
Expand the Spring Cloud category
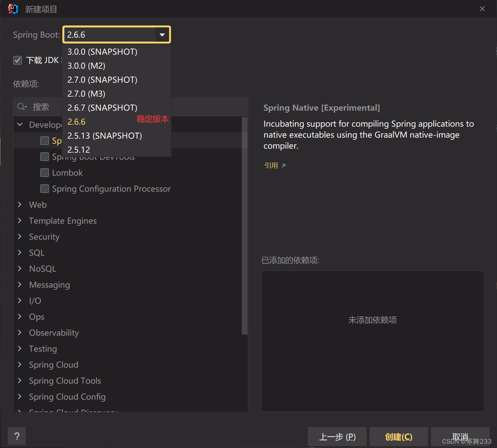pos(20,364)
